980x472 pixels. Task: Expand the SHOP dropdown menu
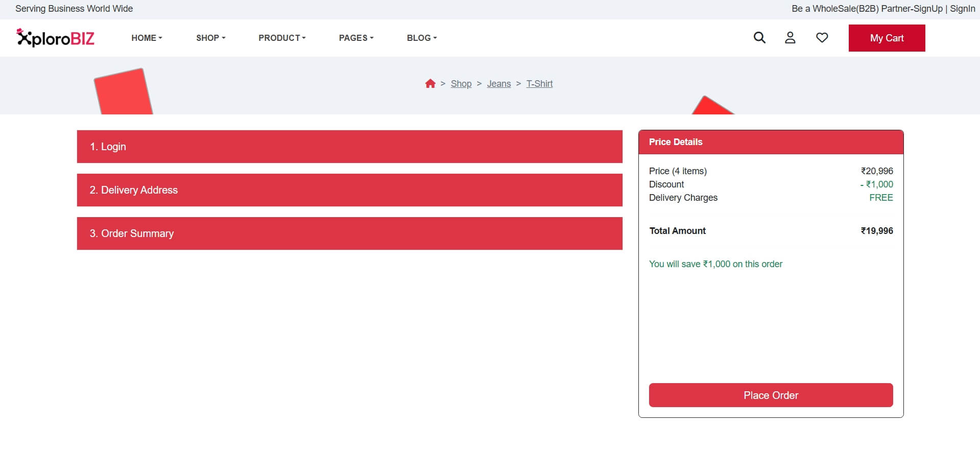tap(210, 38)
